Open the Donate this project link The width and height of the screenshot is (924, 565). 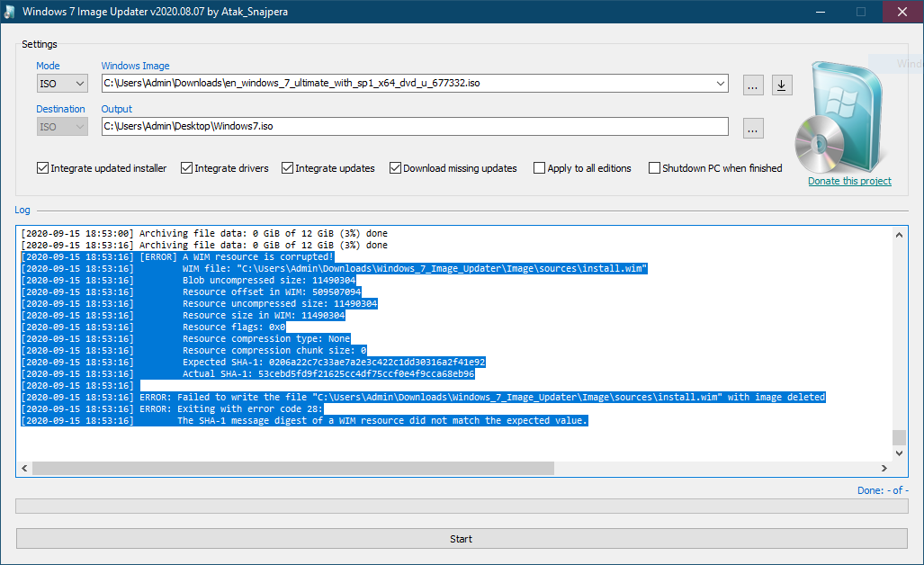point(849,181)
